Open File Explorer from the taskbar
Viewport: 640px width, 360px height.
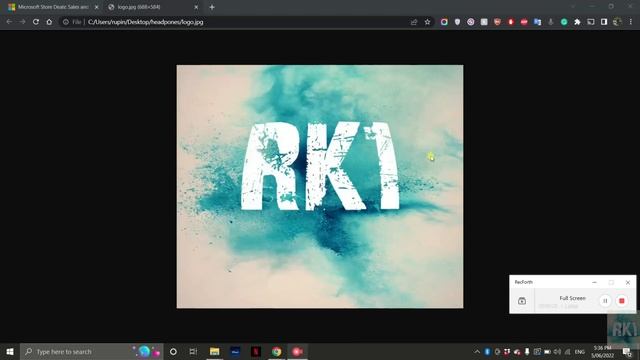pyautogui.click(x=214, y=351)
